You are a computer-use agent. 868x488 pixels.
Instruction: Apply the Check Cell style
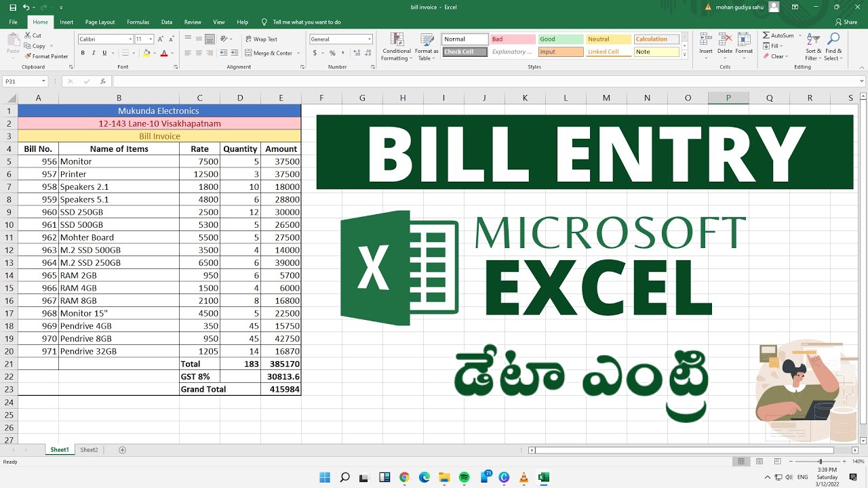tap(465, 52)
